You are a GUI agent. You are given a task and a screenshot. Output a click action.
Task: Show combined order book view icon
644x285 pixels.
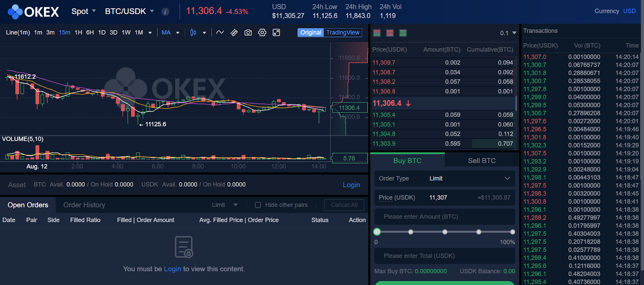pos(377,33)
